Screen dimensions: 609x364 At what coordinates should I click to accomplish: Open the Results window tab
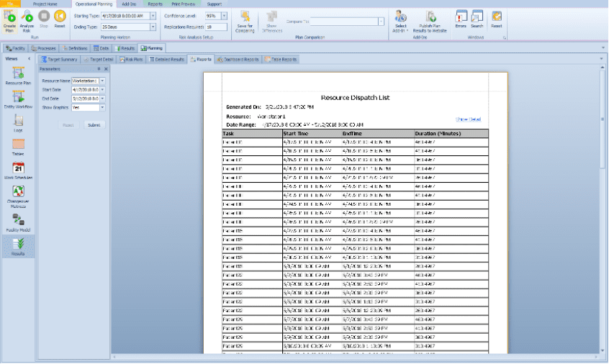pyautogui.click(x=125, y=48)
